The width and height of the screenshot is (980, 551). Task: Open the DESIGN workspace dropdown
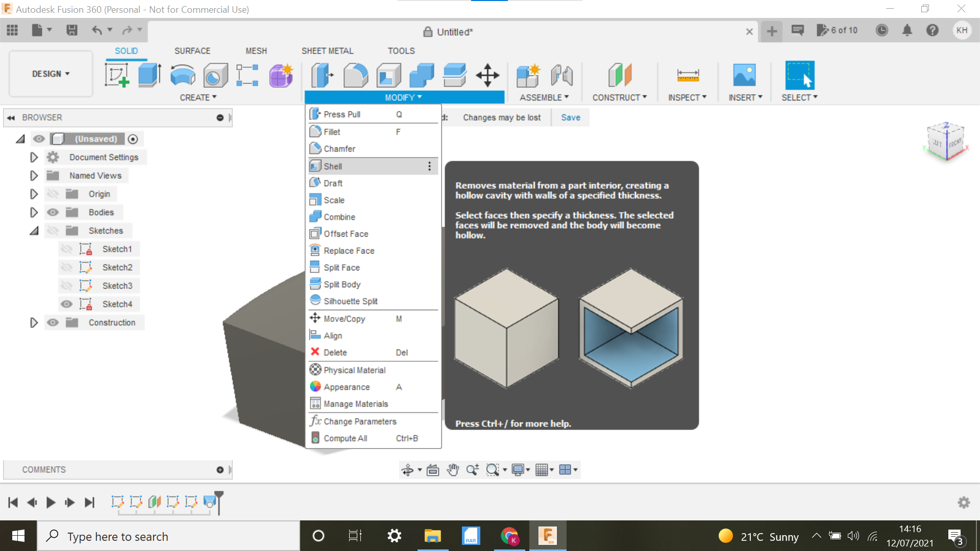pyautogui.click(x=50, y=73)
